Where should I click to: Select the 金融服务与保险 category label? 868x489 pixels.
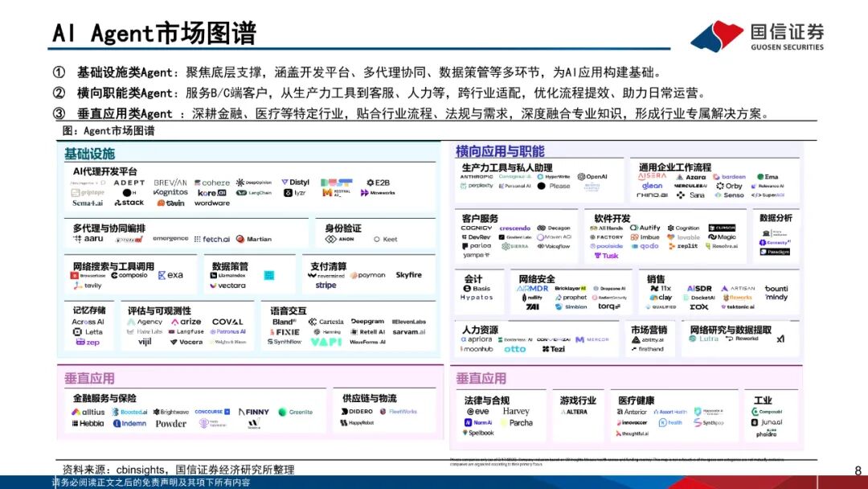104,398
